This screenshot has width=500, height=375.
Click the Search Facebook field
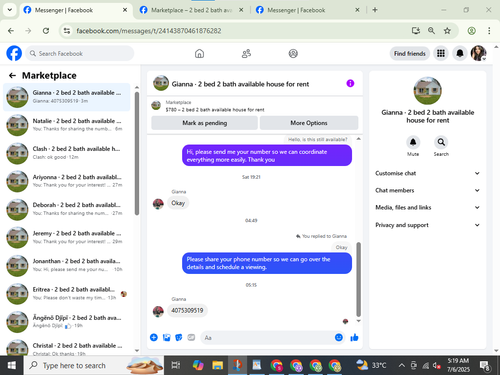(80, 53)
